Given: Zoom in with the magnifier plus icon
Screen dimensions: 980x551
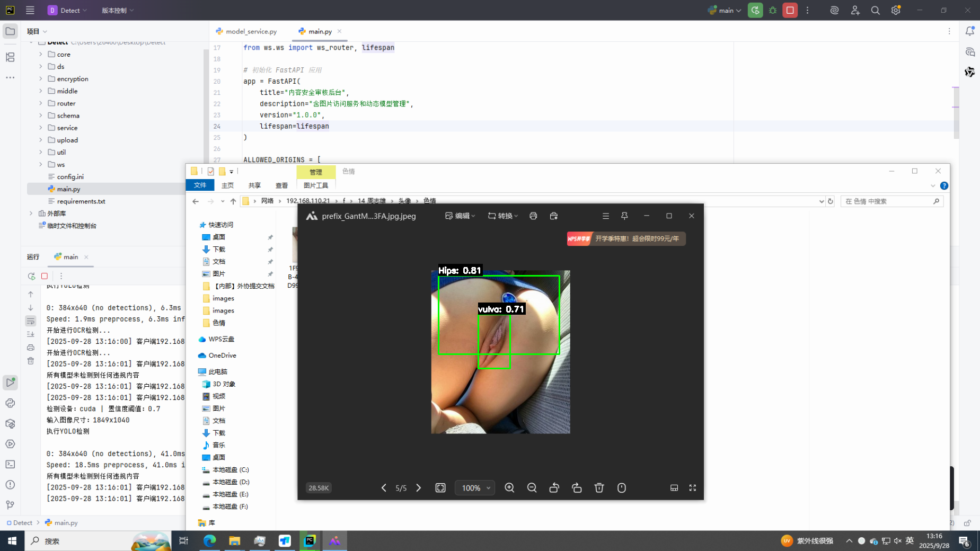Looking at the screenshot, I should [x=509, y=488].
